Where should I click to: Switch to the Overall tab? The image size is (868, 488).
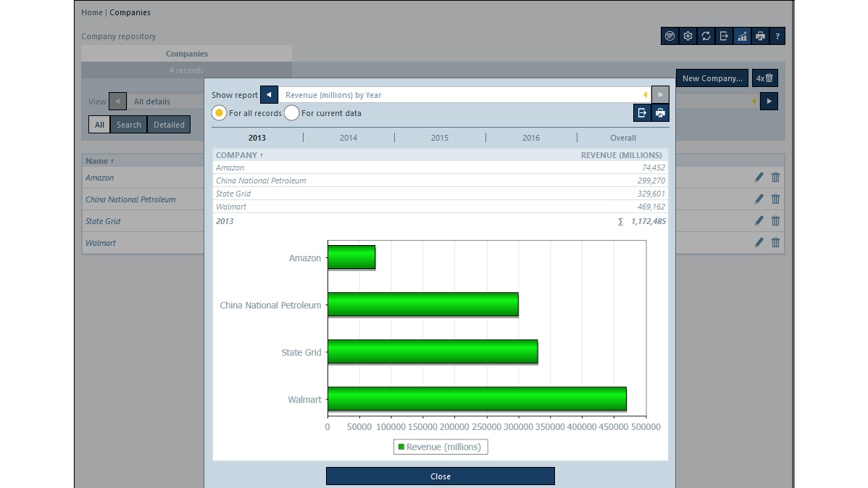[x=622, y=138]
